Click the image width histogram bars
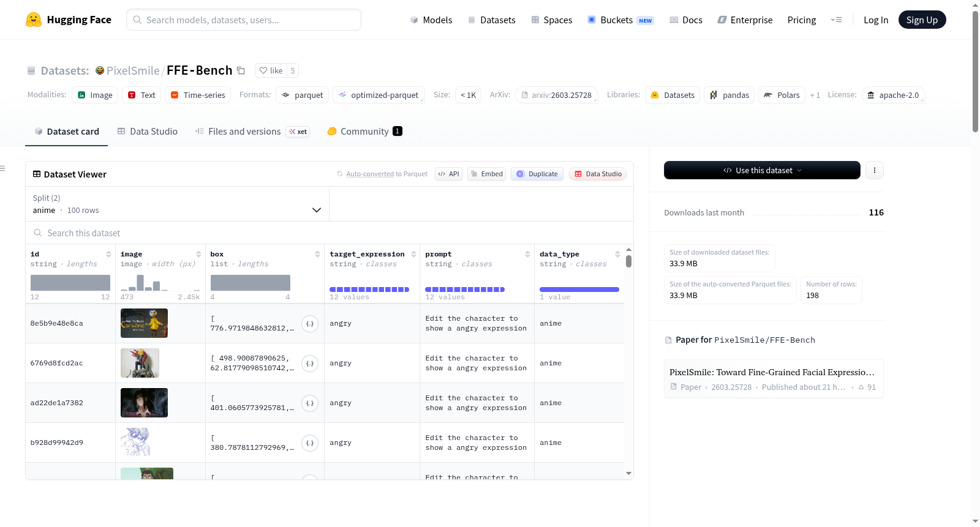This screenshot has width=980, height=527. click(x=160, y=283)
